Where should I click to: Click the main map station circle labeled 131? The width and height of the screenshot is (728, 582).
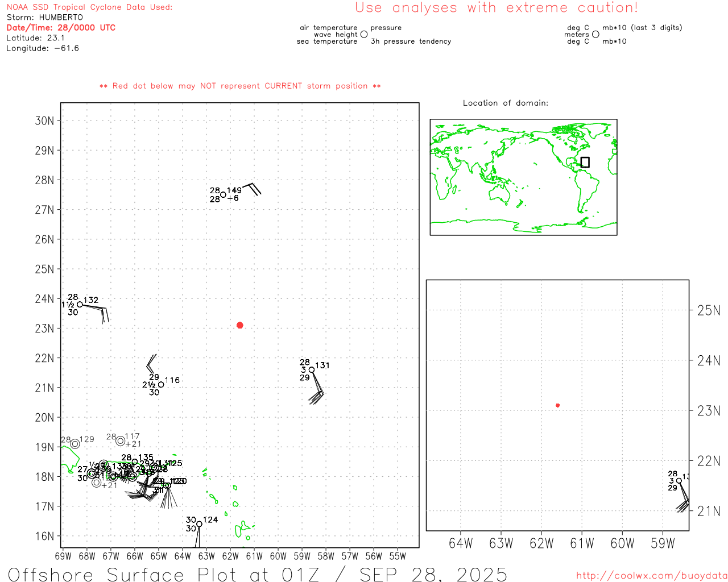(312, 370)
